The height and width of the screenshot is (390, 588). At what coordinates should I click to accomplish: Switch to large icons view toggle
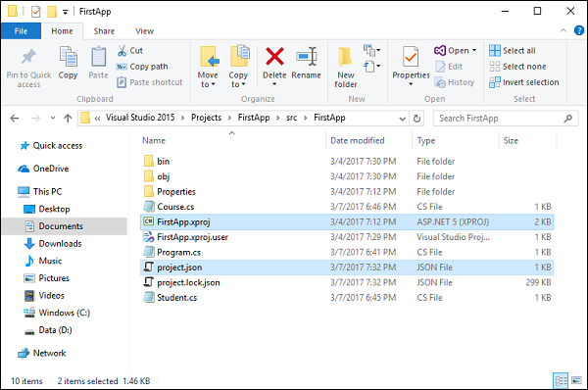[x=576, y=380]
